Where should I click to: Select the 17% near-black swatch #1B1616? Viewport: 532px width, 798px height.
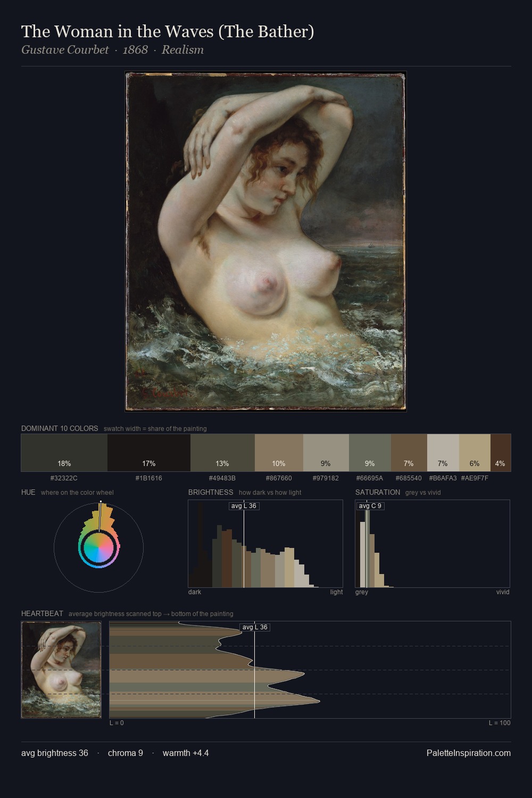[x=149, y=453]
